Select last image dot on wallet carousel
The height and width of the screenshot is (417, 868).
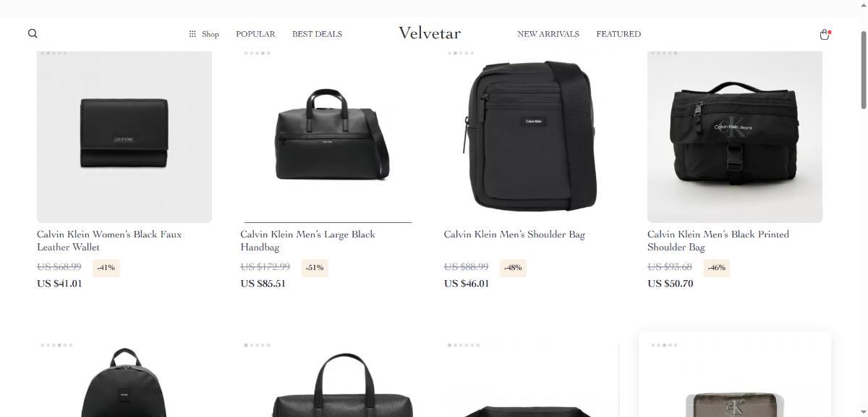(x=64, y=53)
